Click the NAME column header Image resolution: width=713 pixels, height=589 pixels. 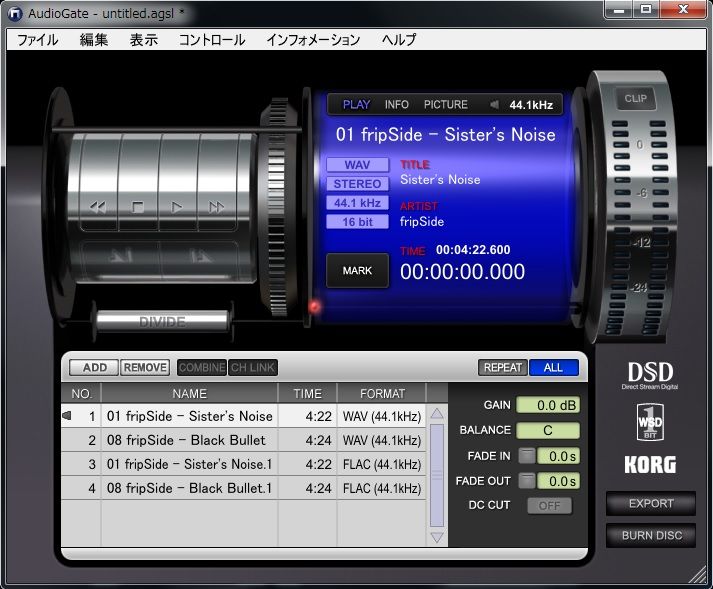click(x=189, y=393)
